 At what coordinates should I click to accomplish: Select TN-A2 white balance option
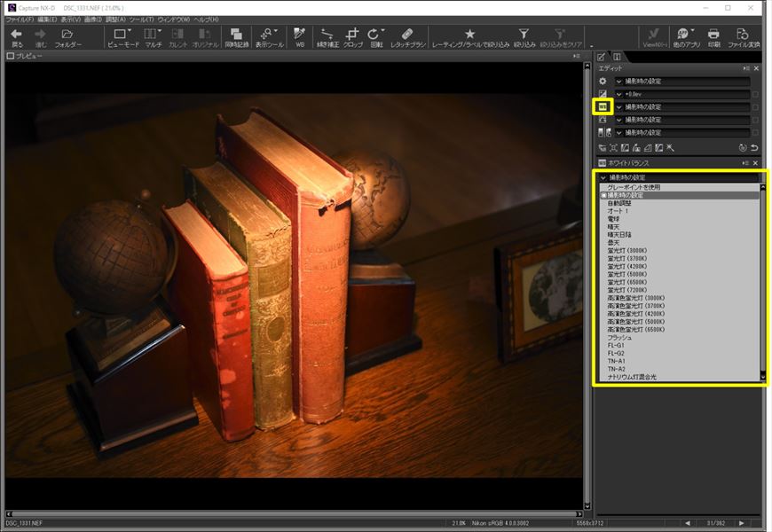click(680, 369)
